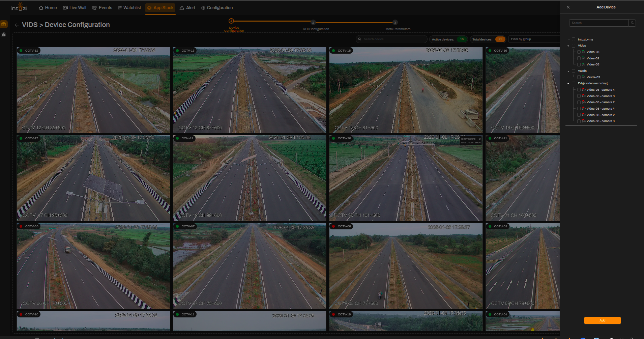The height and width of the screenshot is (339, 644).
Task: Click Total devices count badge
Action: click(500, 39)
